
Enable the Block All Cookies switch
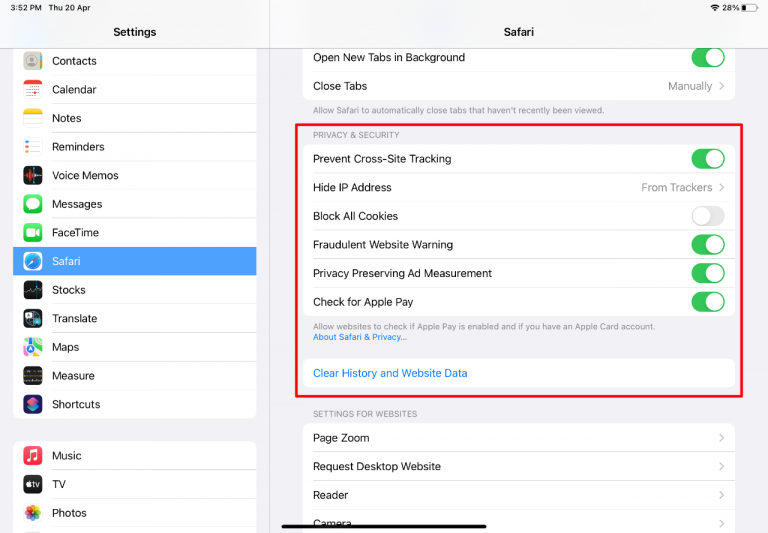click(707, 216)
